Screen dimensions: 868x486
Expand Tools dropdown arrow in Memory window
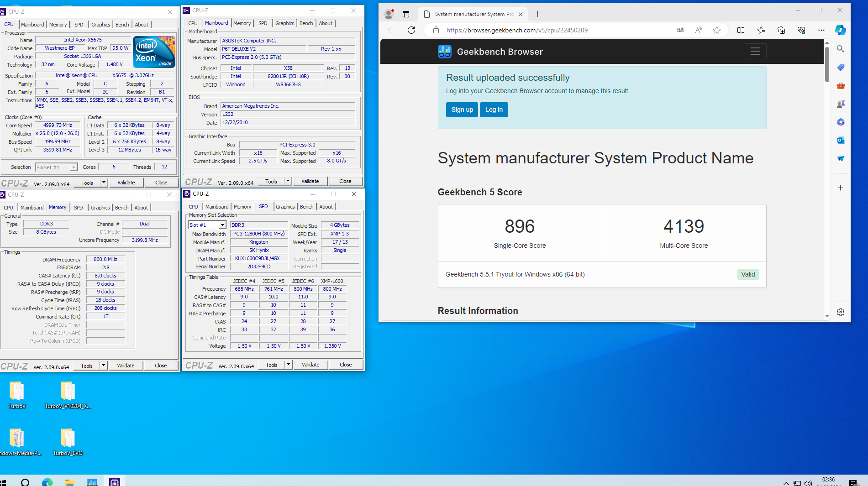(103, 366)
